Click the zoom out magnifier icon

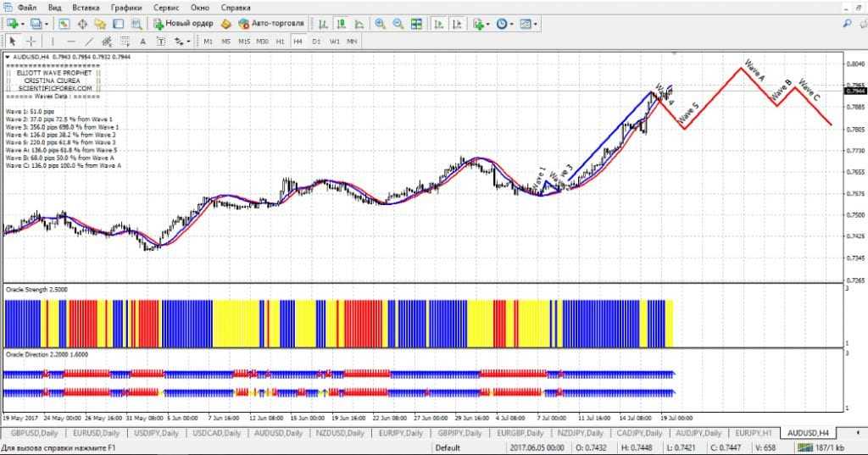(398, 25)
